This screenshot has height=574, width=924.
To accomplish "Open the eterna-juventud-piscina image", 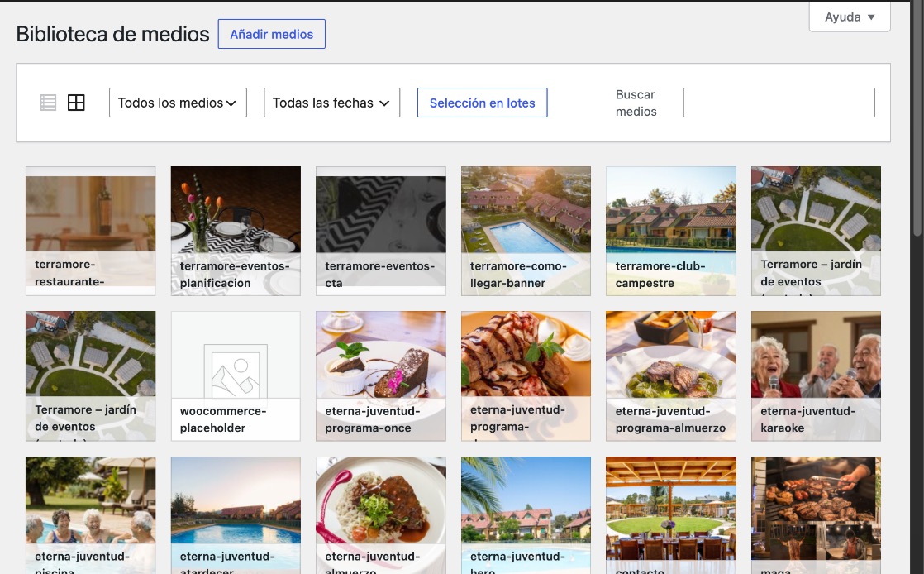I will pos(91,515).
